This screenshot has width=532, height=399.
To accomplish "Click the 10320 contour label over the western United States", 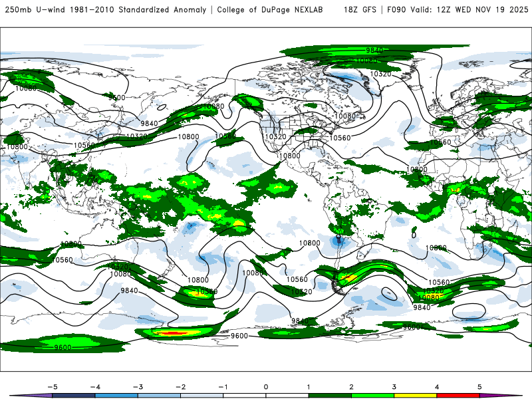I will pyautogui.click(x=275, y=137).
